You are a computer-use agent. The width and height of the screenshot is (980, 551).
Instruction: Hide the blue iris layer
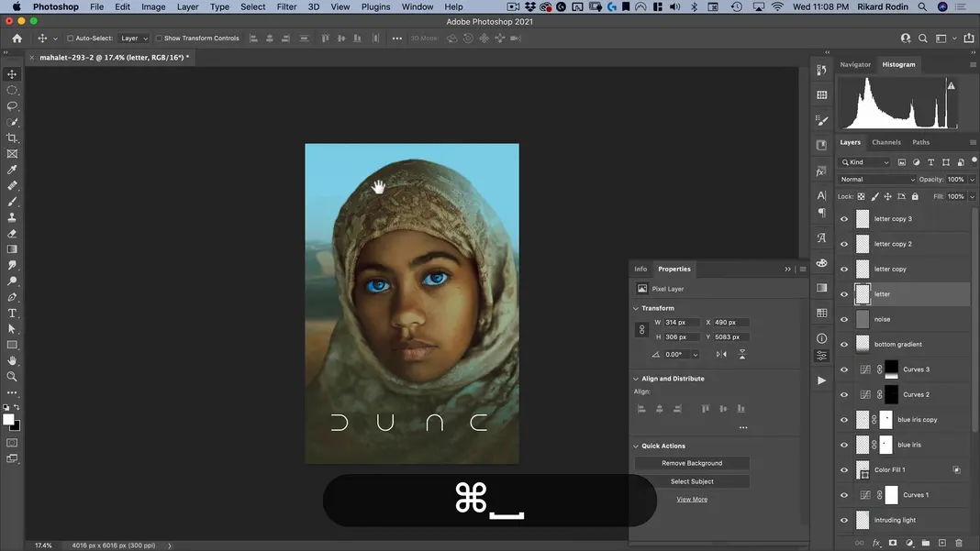pyautogui.click(x=844, y=445)
